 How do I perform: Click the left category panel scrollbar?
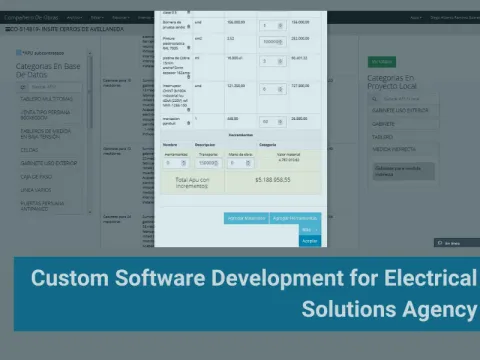(x=89, y=92)
